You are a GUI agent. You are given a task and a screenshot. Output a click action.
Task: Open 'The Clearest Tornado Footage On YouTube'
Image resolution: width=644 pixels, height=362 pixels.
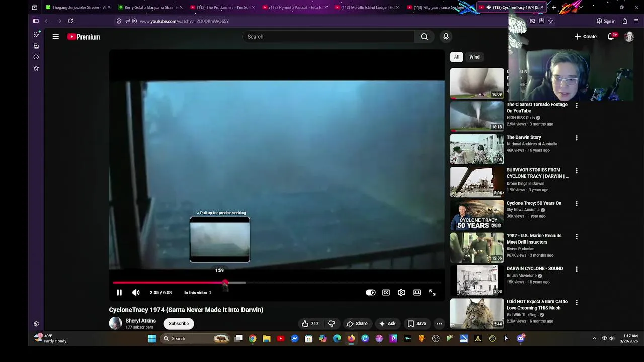pyautogui.click(x=537, y=108)
